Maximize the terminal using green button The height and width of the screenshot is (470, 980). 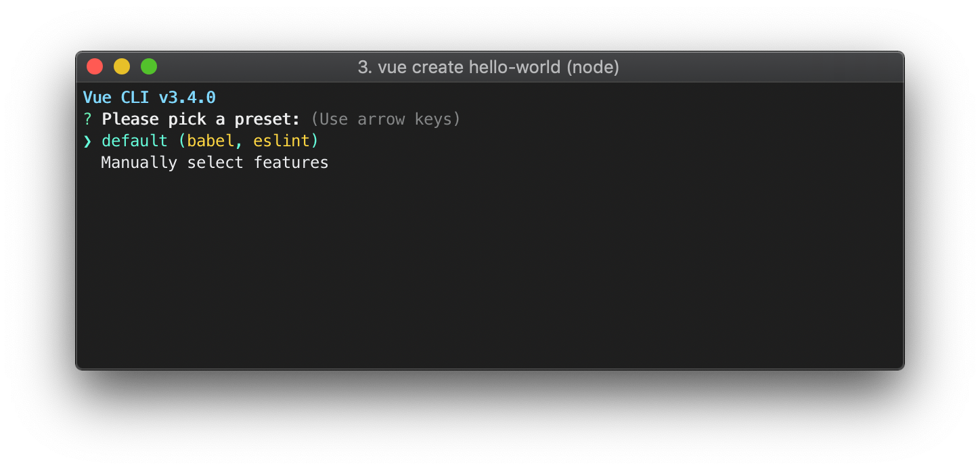click(149, 67)
